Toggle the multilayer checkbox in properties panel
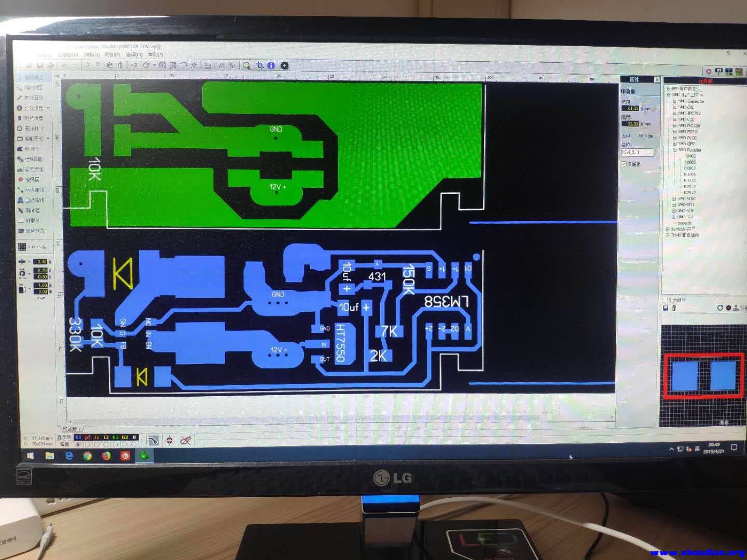 point(624,164)
